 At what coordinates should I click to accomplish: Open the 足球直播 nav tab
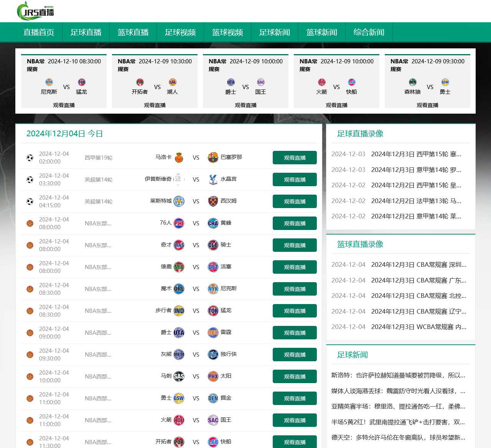click(86, 32)
